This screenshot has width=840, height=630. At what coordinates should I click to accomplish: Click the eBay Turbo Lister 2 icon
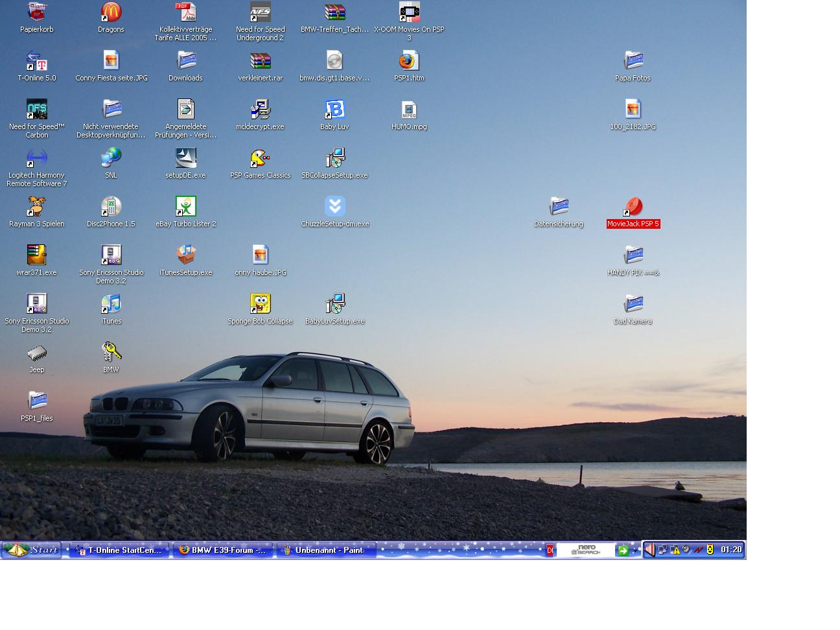[x=186, y=207]
